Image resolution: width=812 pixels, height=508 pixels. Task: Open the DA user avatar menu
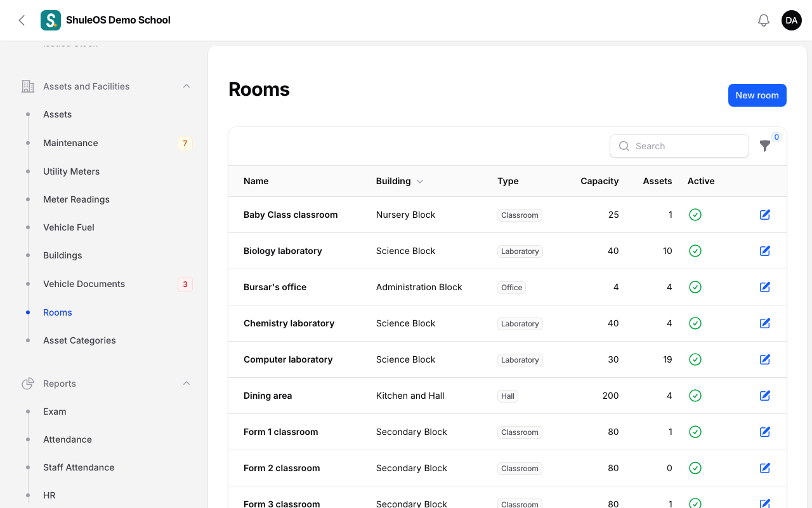click(x=792, y=20)
